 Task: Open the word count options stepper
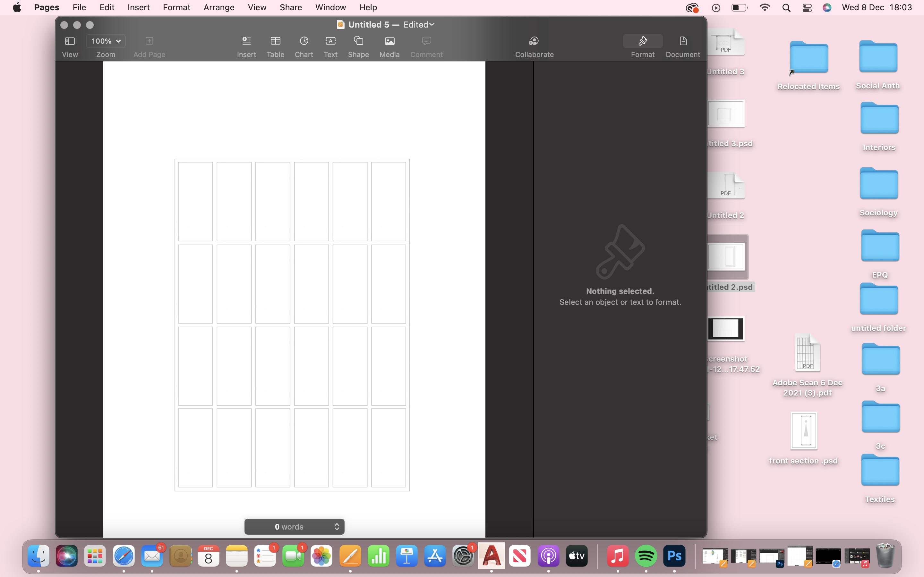tap(337, 527)
